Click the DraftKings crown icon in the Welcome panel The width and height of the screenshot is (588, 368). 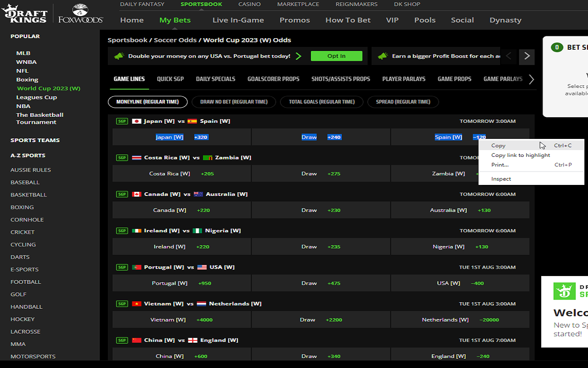click(x=565, y=291)
